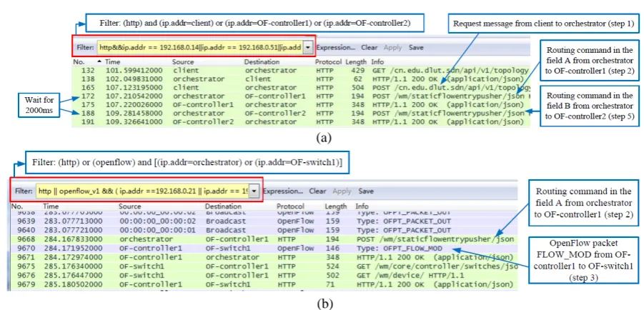Select packet number 9670
Image resolution: width=644 pixels, height=310 pixels.
[x=263, y=248]
